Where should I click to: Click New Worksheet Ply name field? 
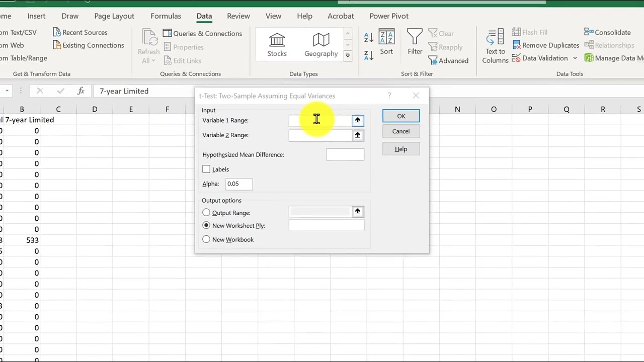coord(327,225)
